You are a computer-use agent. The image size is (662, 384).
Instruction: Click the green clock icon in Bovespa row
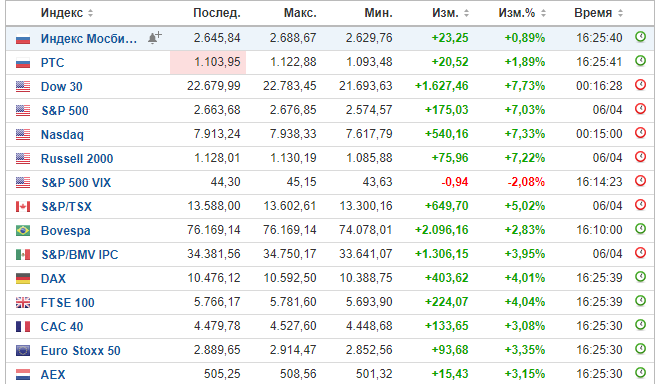point(640,229)
